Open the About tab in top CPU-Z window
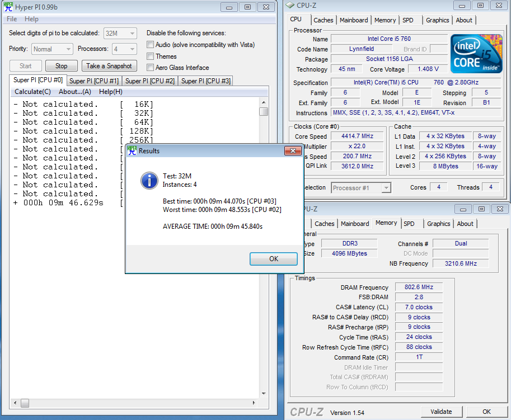This screenshot has height=420, width=511. pyautogui.click(x=464, y=20)
